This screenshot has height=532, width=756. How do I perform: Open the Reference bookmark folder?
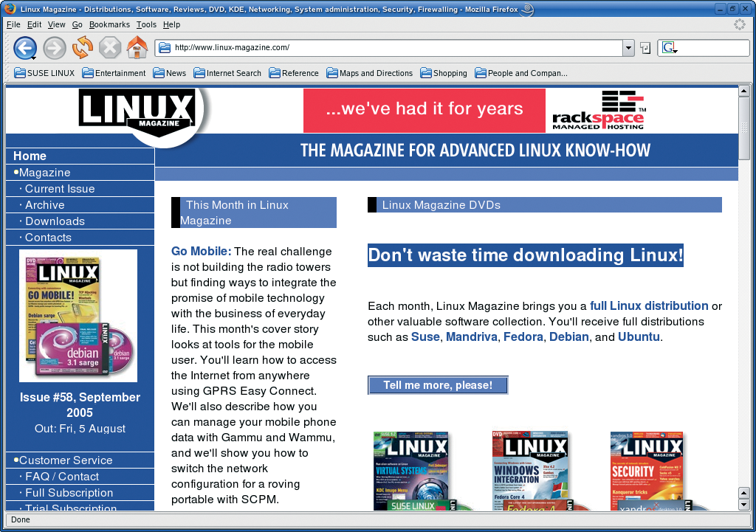pyautogui.click(x=294, y=73)
